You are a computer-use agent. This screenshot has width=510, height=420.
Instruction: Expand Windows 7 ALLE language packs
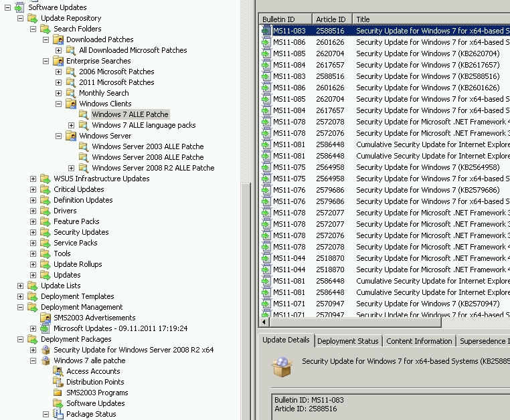coord(71,125)
